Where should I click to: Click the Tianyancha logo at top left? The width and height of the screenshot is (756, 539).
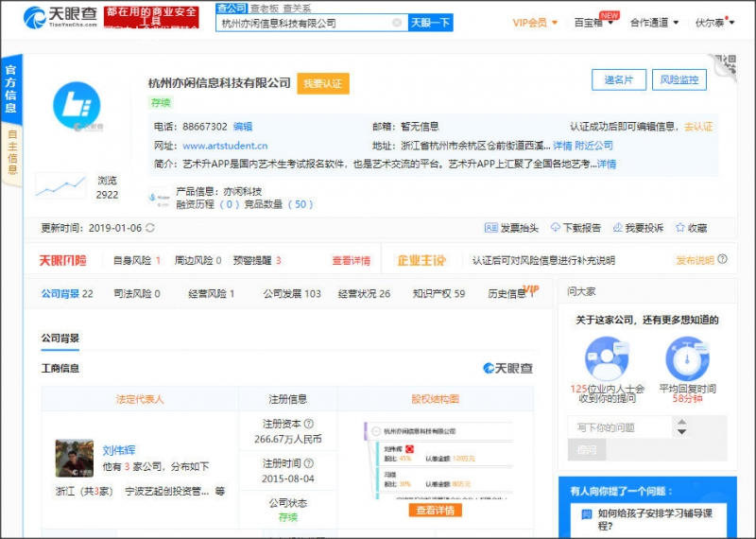(60, 17)
